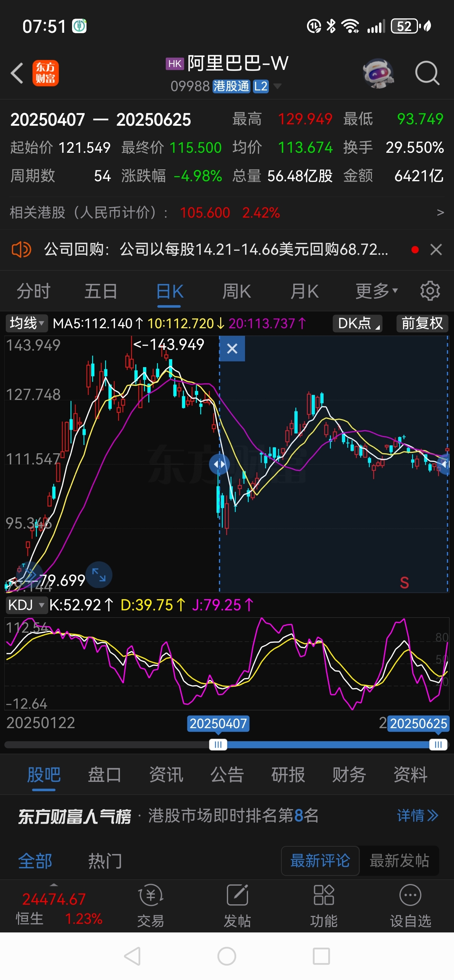Viewport: 454px width, 980px height.
Task: Open the 交易 trade icon
Action: coord(151,906)
